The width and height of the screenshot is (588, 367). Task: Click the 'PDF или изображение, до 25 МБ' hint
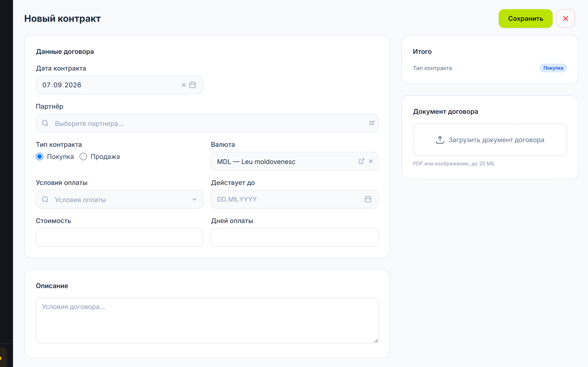pos(454,164)
